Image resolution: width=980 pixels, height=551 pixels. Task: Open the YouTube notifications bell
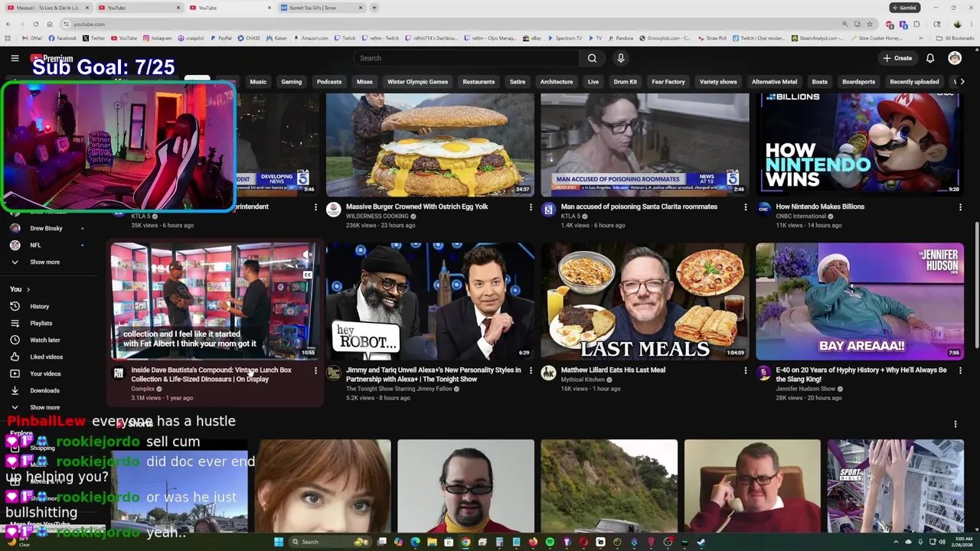tap(930, 58)
